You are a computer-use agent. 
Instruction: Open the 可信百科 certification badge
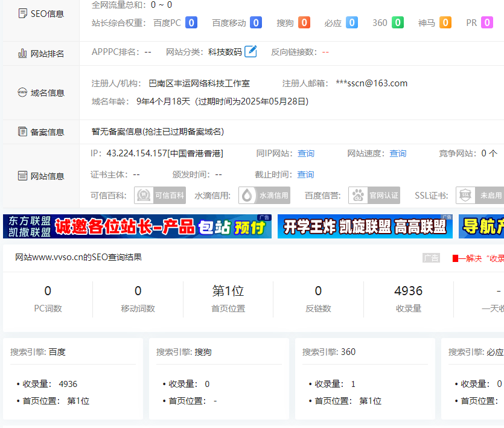(160, 195)
